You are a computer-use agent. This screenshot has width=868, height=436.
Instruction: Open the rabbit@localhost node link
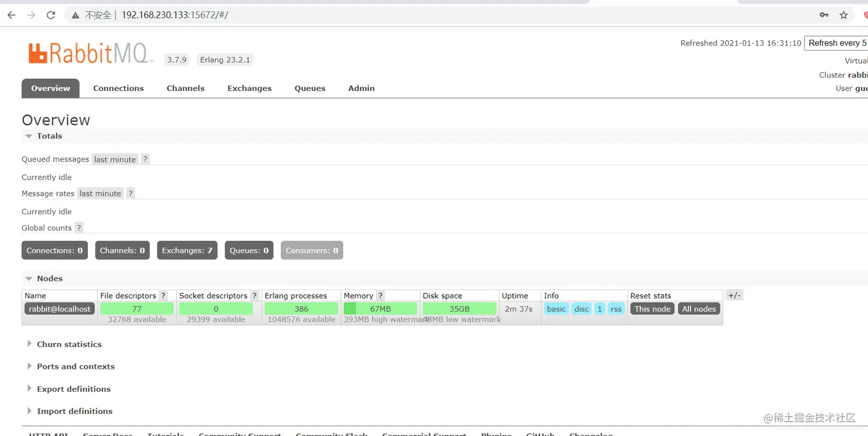[x=60, y=309]
